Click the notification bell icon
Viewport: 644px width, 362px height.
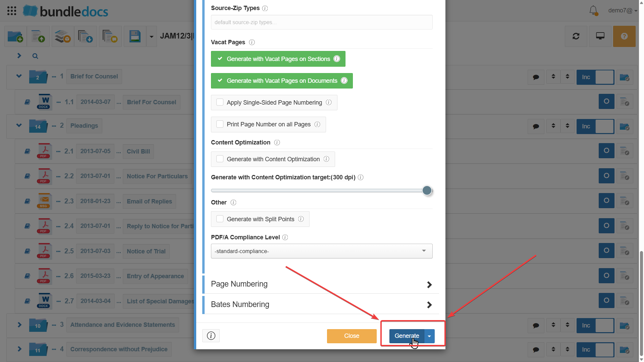click(x=593, y=10)
